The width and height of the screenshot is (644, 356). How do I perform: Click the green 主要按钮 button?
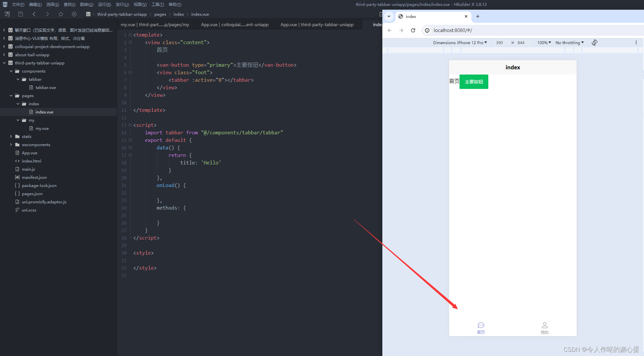[x=474, y=82]
